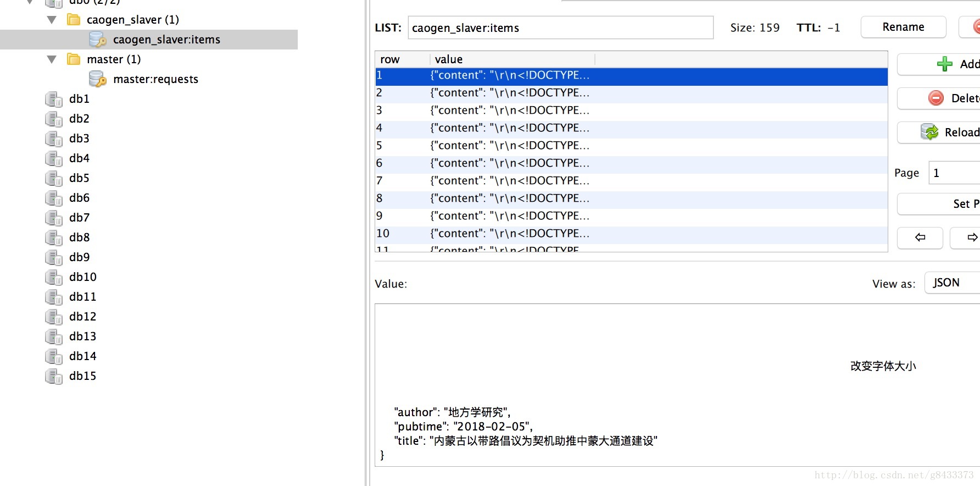Click the Delete row button label

[x=965, y=98]
